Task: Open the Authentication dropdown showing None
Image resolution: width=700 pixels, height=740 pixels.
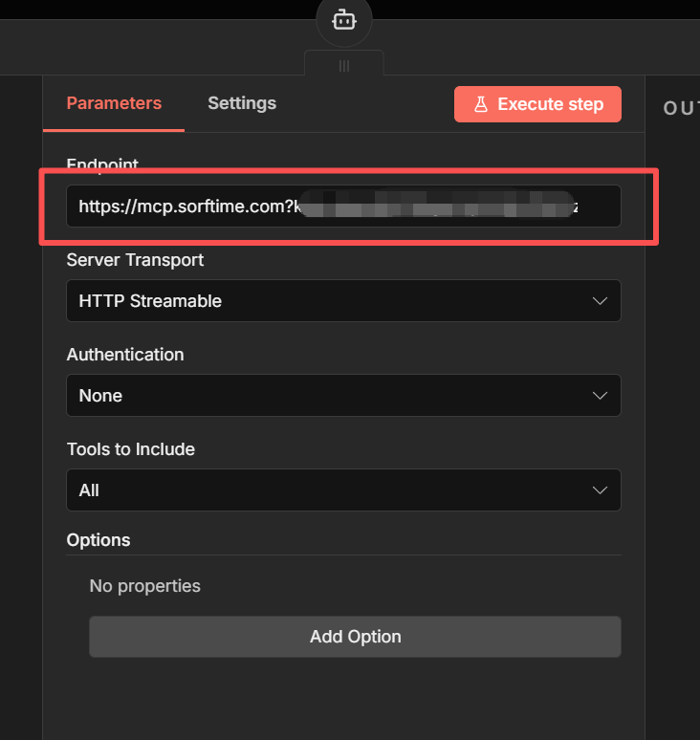Action: (x=343, y=396)
